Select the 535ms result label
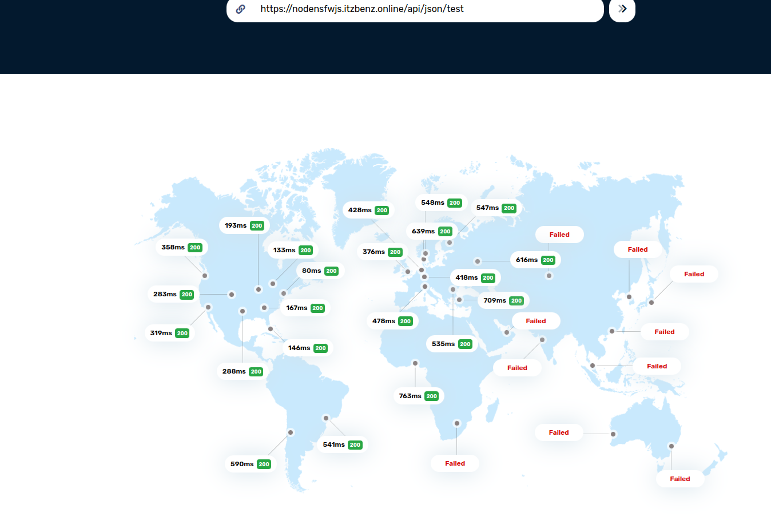The height and width of the screenshot is (532, 771). coord(452,344)
